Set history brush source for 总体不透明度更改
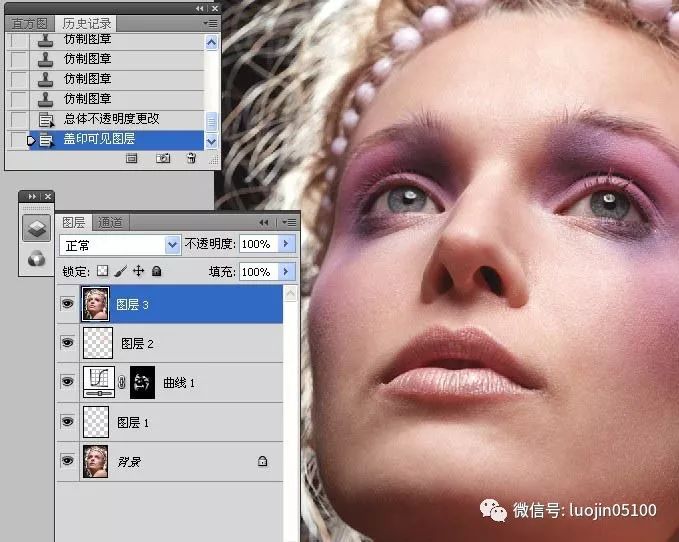 (x=18, y=119)
